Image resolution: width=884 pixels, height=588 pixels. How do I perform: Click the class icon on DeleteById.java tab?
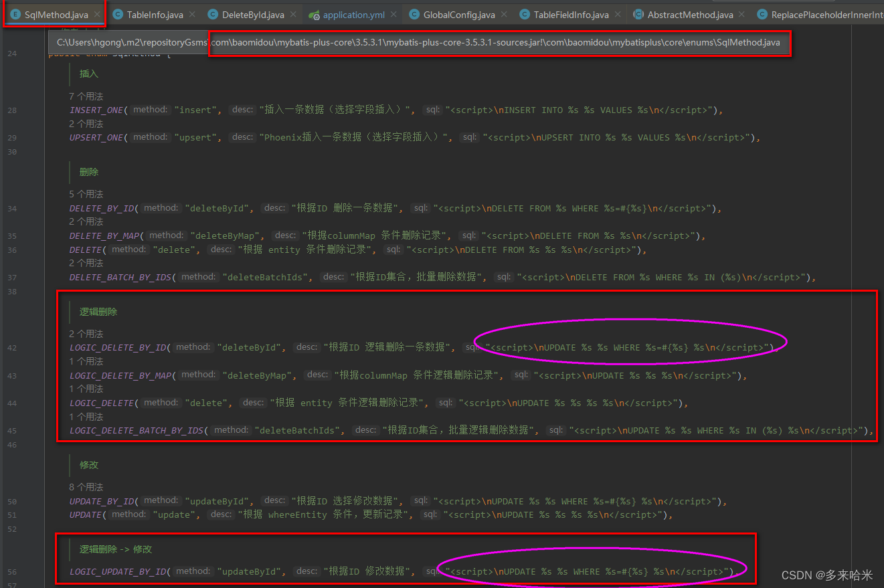(x=213, y=14)
